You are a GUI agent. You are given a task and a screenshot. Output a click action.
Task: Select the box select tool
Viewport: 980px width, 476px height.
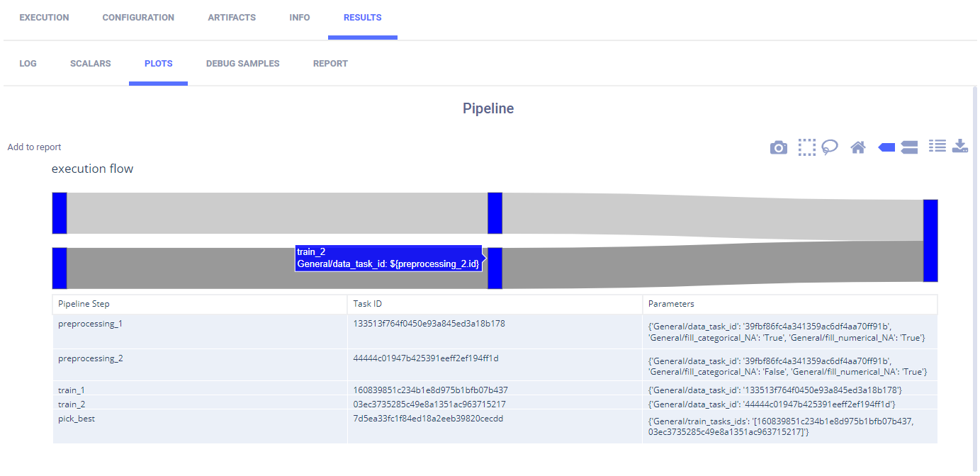(806, 147)
